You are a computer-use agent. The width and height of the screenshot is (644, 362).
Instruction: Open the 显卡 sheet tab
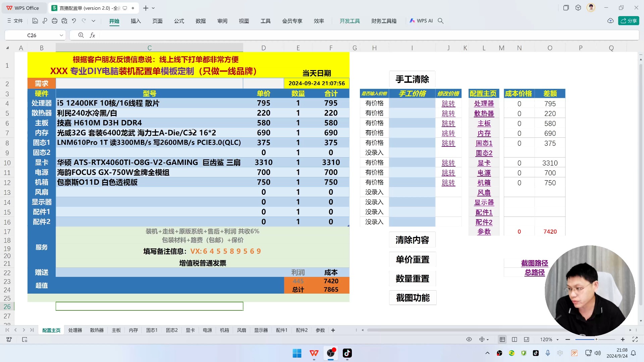pos(190,330)
